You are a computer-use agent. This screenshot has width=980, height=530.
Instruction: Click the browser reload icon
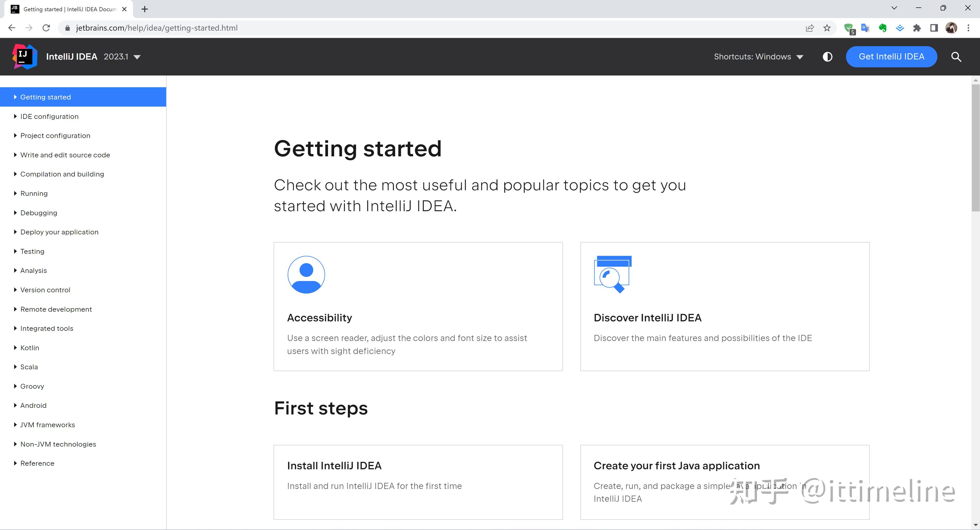point(46,28)
